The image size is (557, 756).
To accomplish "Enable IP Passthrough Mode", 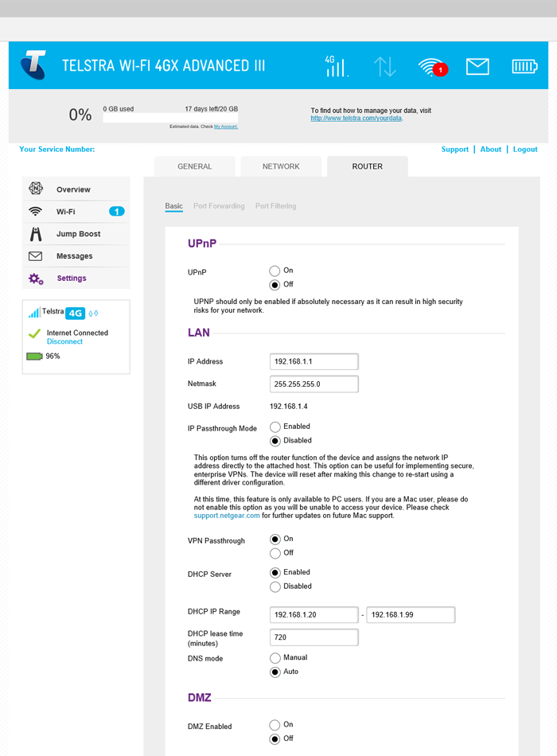I will [275, 427].
